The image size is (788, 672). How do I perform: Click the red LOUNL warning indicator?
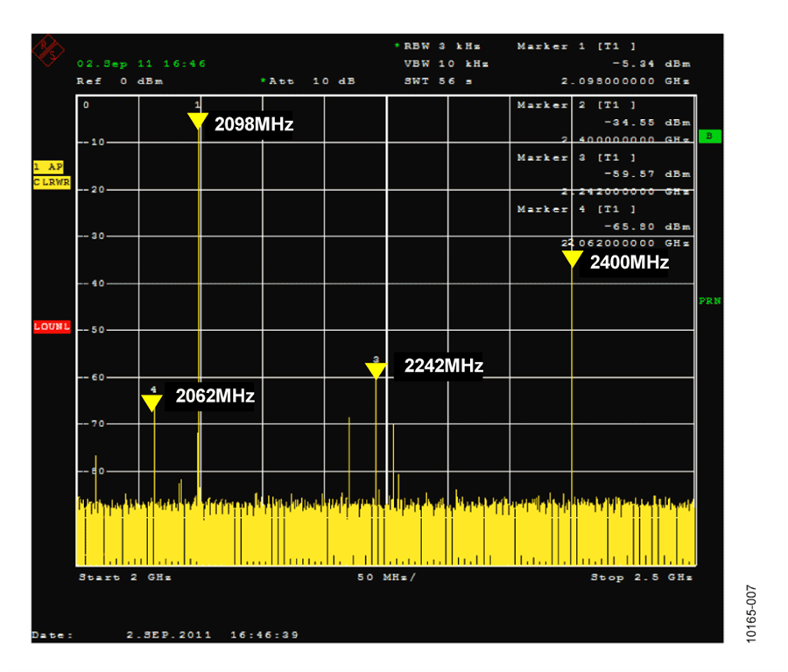tap(51, 326)
